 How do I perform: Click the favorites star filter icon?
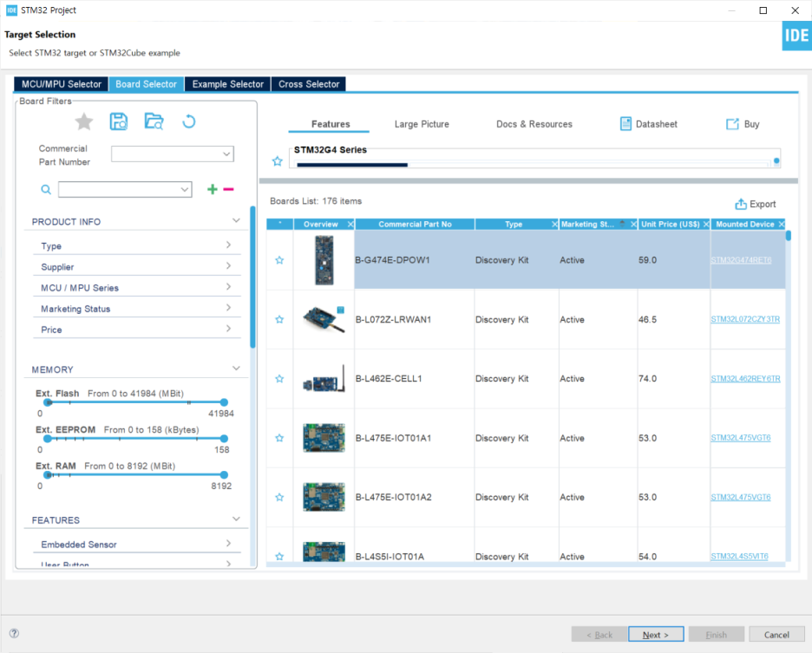[x=84, y=122]
